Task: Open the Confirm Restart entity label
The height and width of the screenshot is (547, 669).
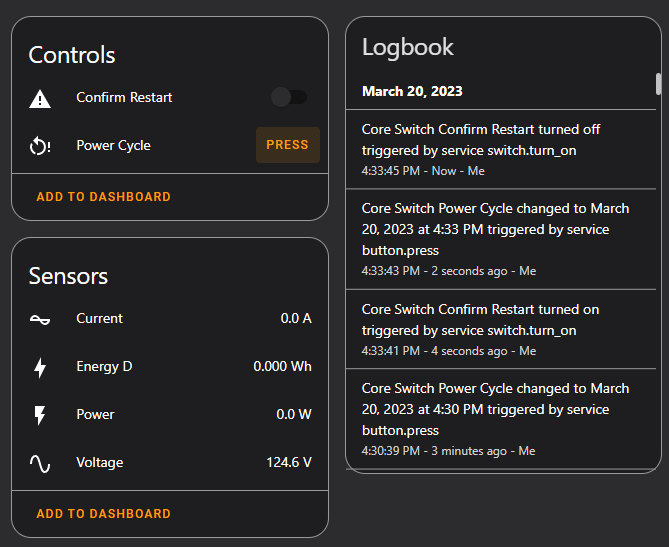Action: click(x=124, y=98)
